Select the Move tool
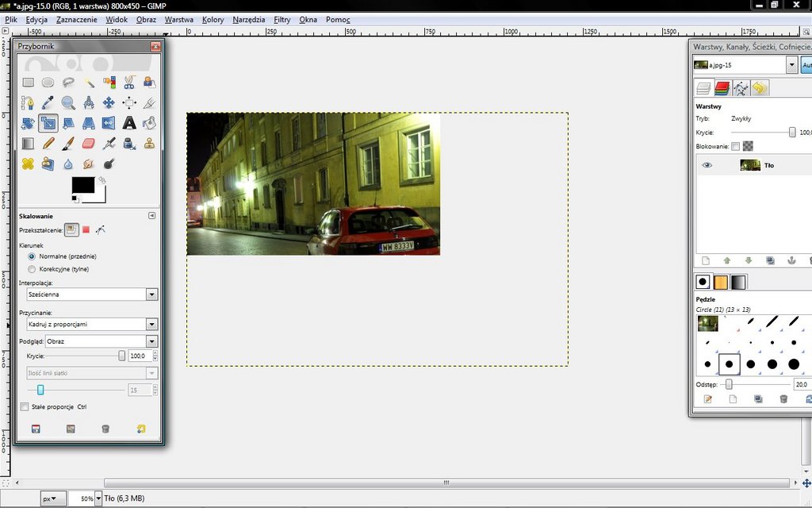 [x=109, y=102]
